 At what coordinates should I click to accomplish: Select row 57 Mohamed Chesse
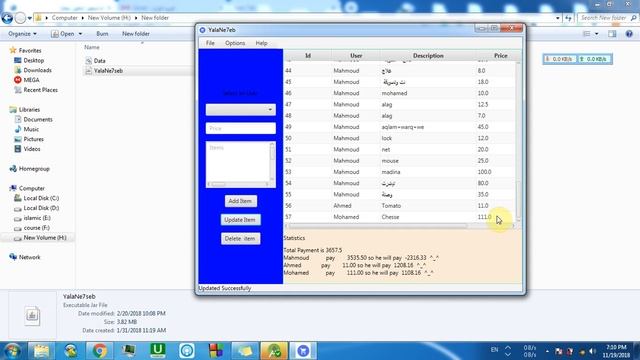coord(400,217)
